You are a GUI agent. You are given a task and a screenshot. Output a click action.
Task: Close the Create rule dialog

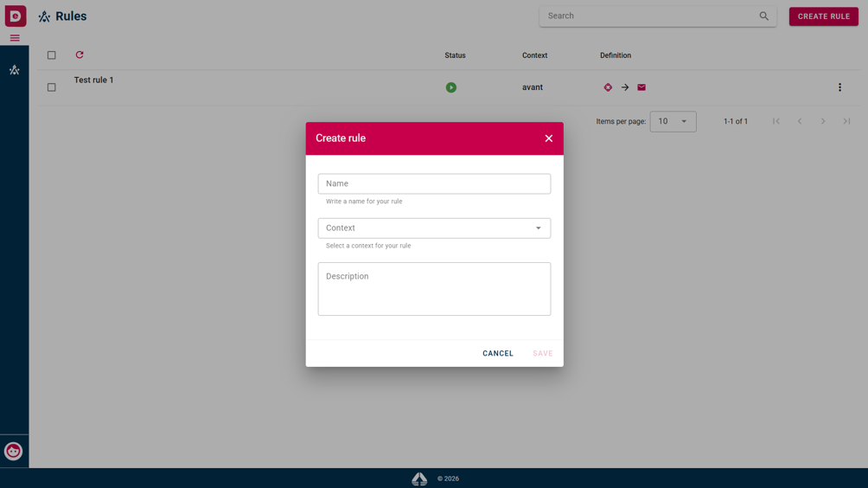coord(549,138)
